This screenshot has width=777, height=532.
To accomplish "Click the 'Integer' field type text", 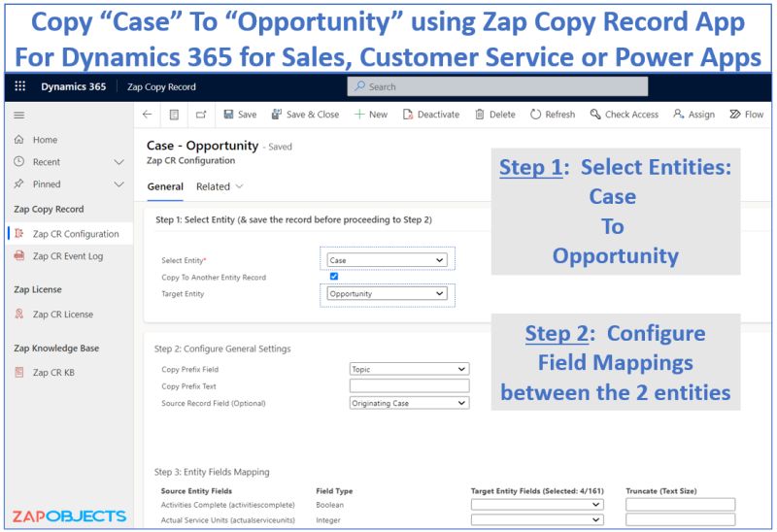I will coord(328,520).
